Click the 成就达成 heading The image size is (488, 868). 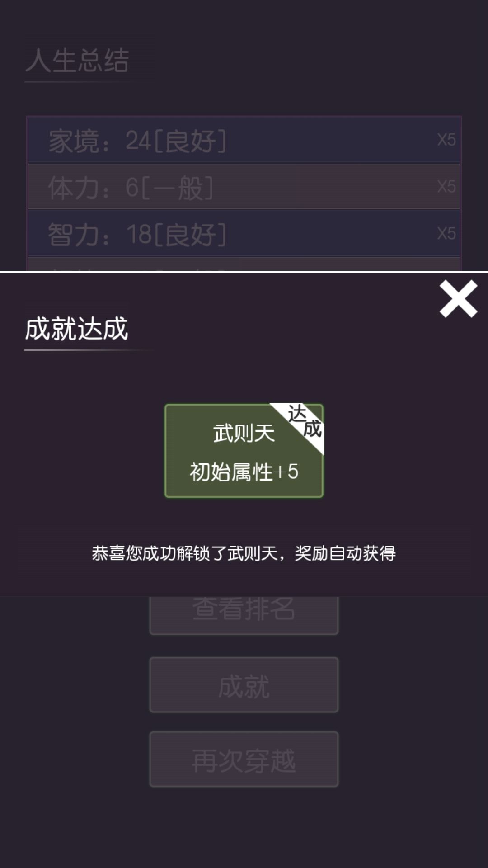point(76,328)
